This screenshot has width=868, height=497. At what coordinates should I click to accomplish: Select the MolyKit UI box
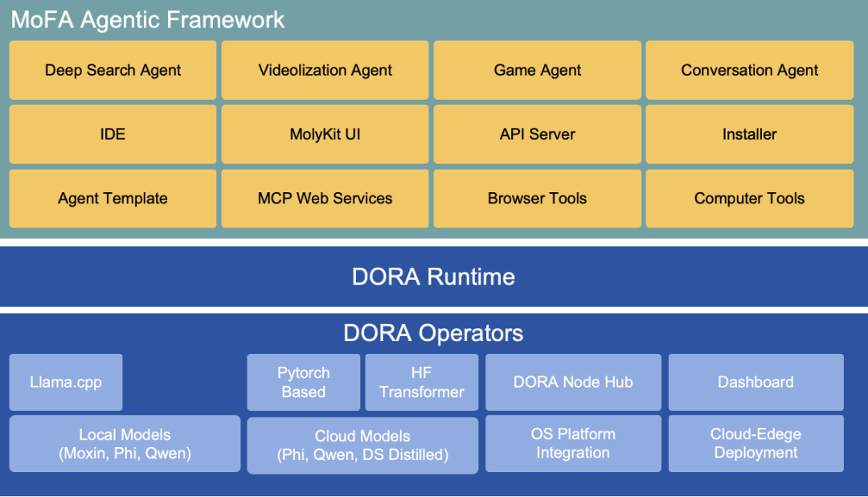325,134
